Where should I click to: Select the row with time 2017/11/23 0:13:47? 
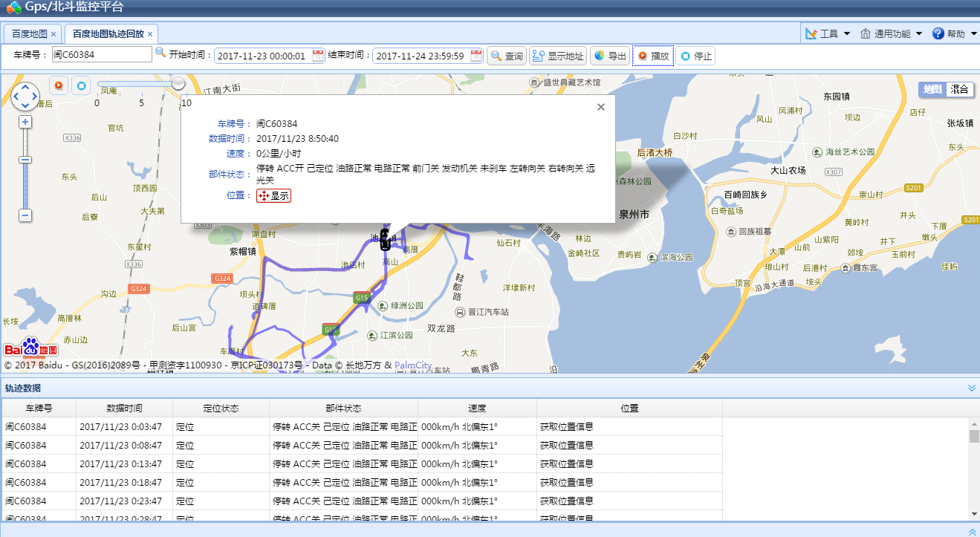tap(363, 463)
